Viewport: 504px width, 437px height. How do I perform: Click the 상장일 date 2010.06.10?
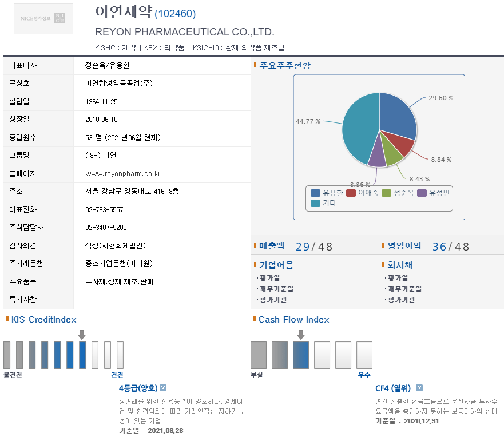click(x=102, y=120)
